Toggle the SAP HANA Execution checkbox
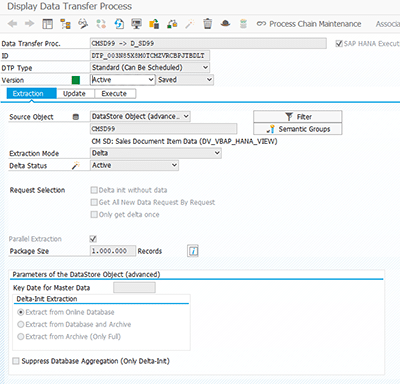This screenshot has height=384, width=400. pos(339,44)
